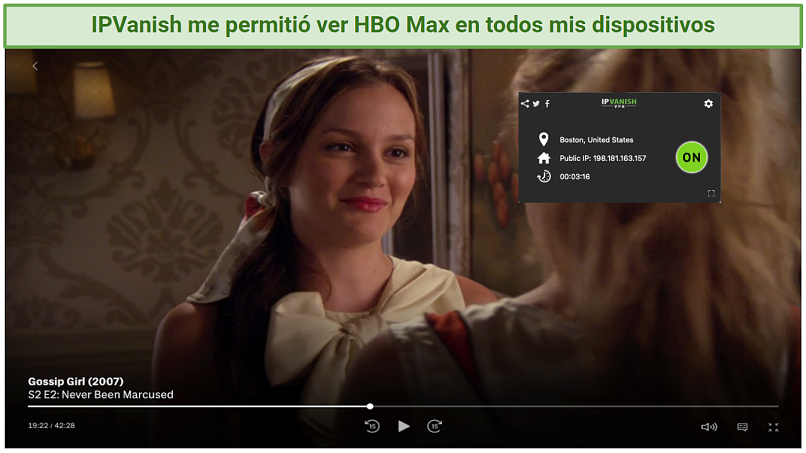Viewport: 806px width, 453px height.
Task: Skip forward 15 seconds
Action: click(434, 426)
